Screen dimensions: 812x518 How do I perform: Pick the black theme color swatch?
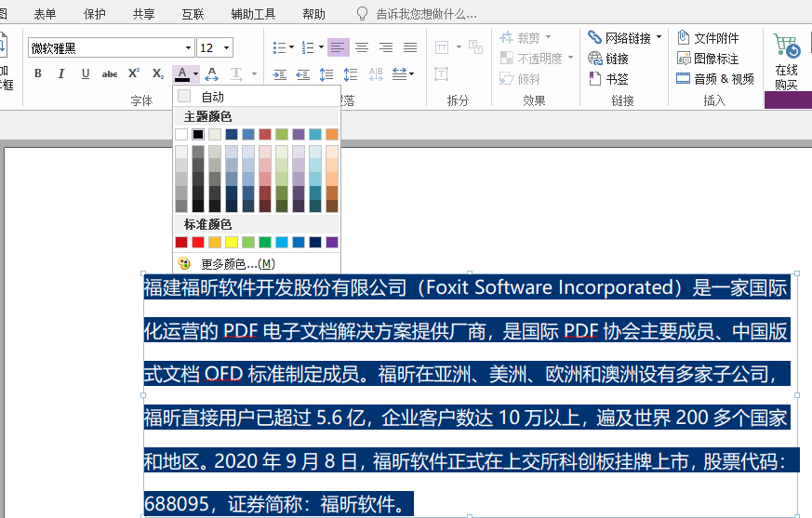click(198, 135)
